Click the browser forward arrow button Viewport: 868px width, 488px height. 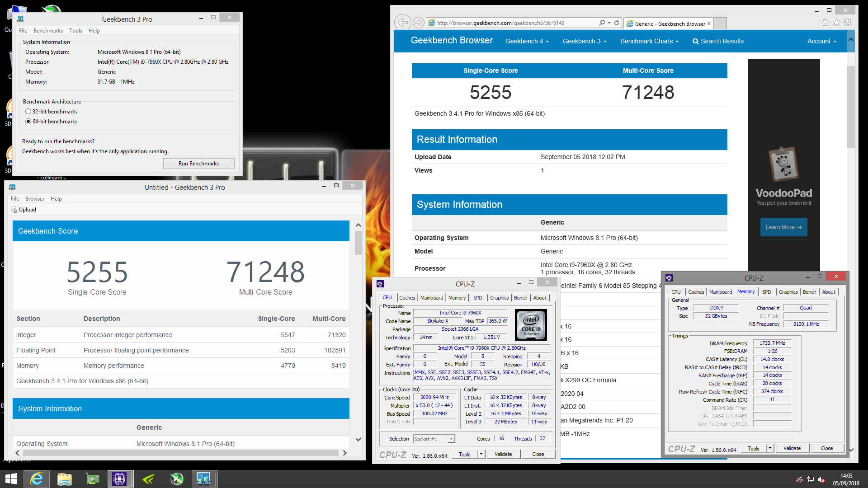[x=419, y=23]
